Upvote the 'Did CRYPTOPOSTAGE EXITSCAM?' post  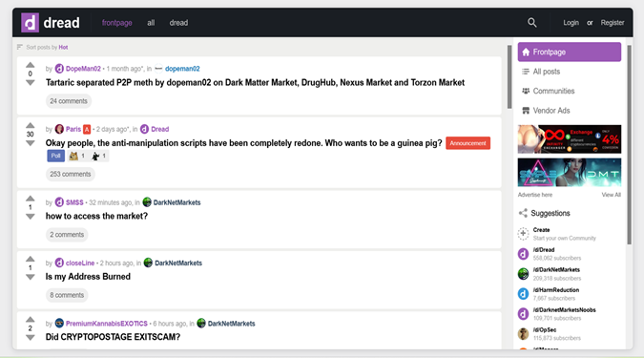tap(30, 320)
